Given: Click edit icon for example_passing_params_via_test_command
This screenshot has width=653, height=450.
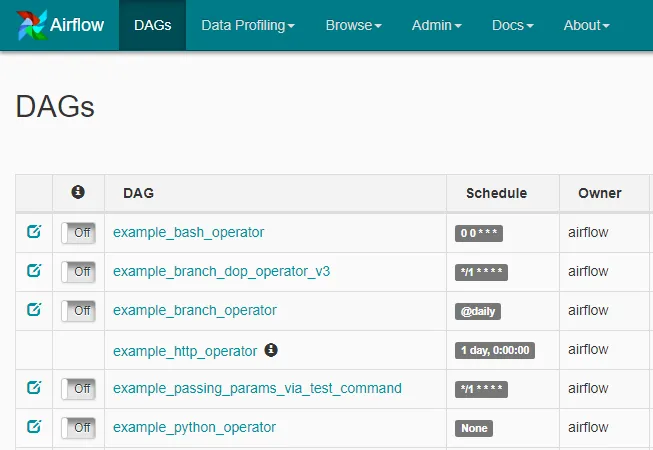Looking at the screenshot, I should click(x=34, y=388).
